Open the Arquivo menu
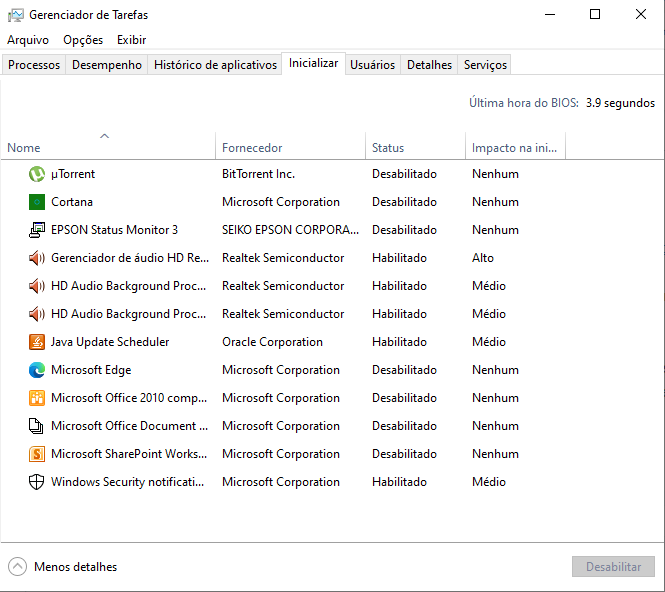 28,40
